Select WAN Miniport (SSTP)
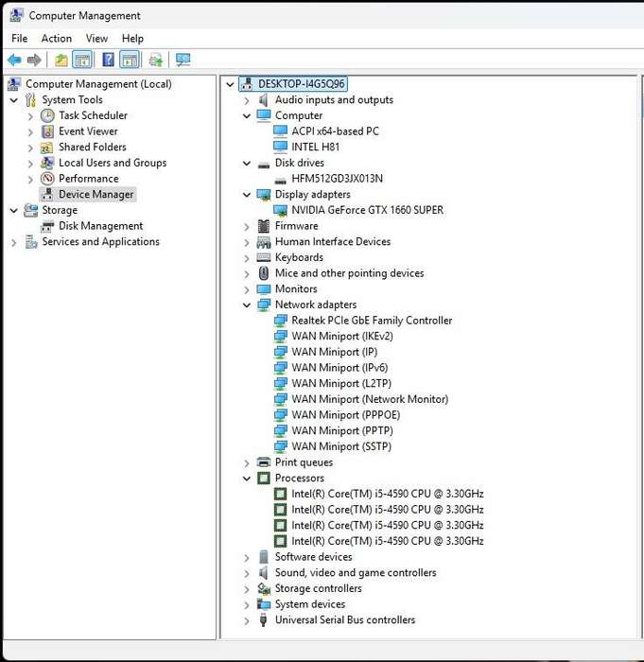 [341, 446]
